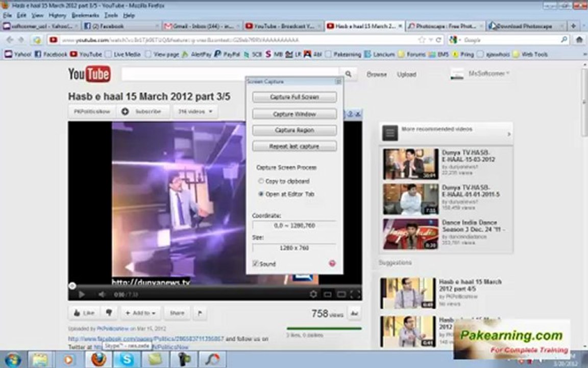588x368 pixels.
Task: Open the Forums bookmark folder
Action: point(412,55)
